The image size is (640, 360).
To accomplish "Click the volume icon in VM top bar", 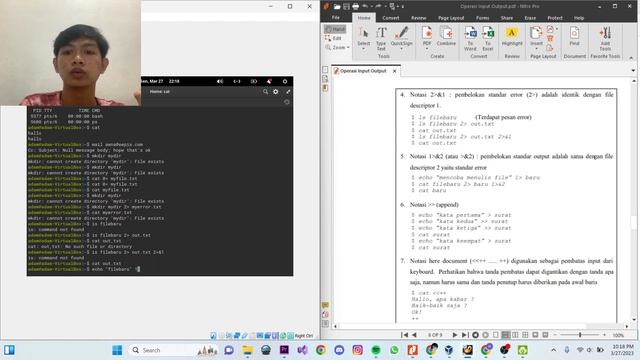I will 220,81.
